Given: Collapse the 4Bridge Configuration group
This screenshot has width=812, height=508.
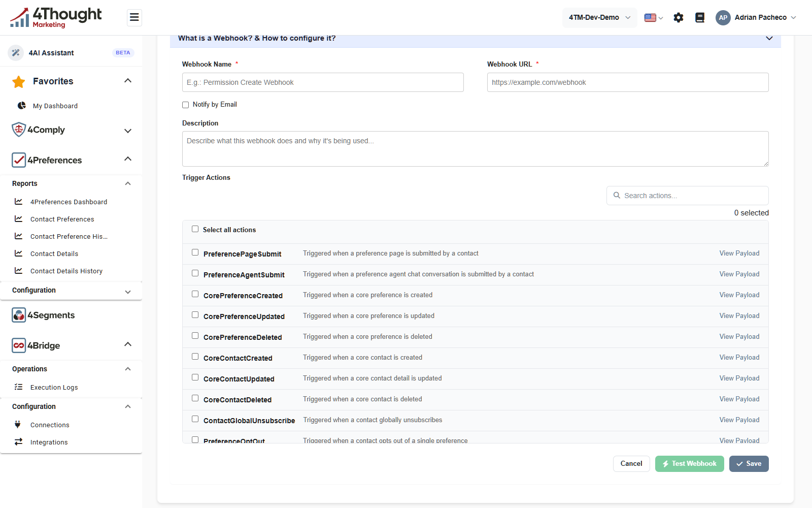Looking at the screenshot, I should pyautogui.click(x=128, y=406).
